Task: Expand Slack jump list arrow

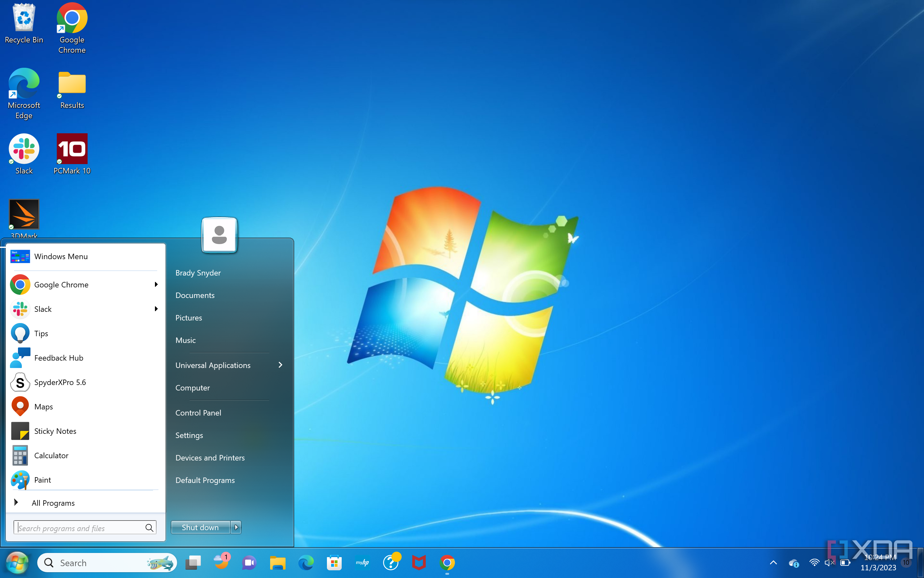Action: (156, 309)
